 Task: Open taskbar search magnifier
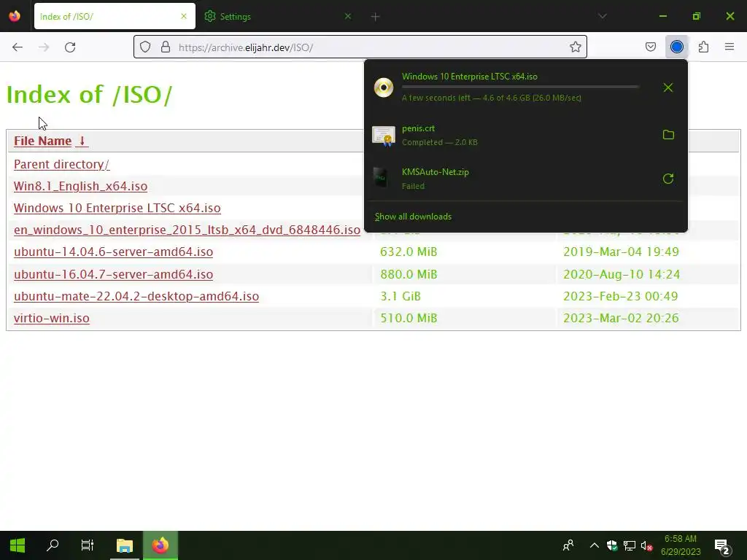(53, 545)
